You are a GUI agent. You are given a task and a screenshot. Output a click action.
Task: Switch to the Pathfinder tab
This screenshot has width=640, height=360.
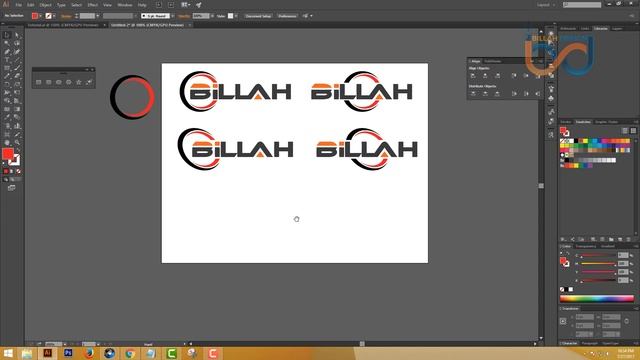coord(492,61)
